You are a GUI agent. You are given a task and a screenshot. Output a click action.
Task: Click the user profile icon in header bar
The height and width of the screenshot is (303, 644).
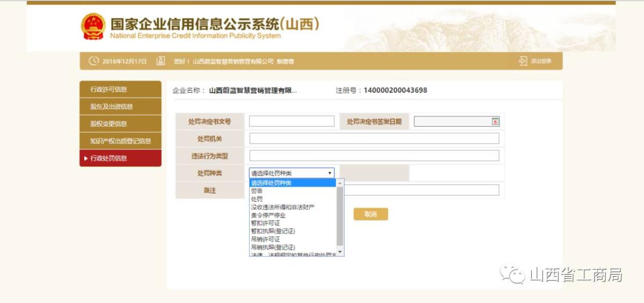tap(160, 61)
